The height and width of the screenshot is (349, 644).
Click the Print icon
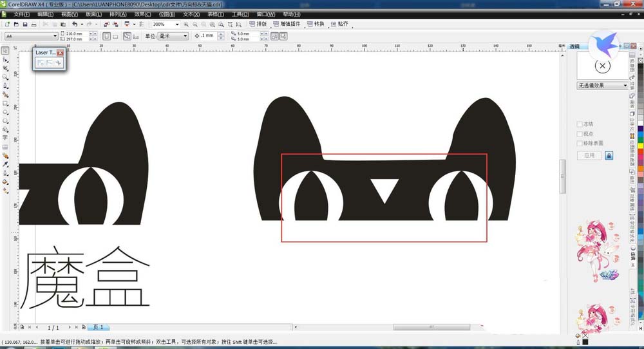pos(33,24)
